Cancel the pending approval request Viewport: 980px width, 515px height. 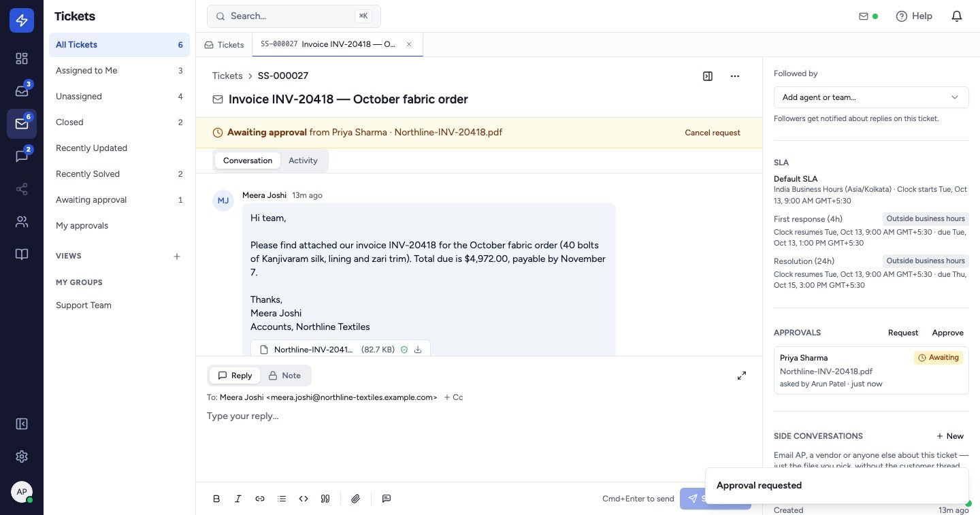(x=713, y=133)
